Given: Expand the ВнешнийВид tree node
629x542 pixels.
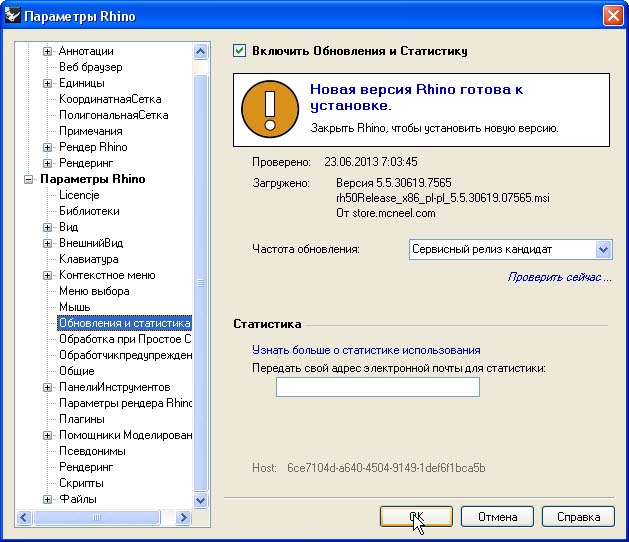Looking at the screenshot, I should 47,244.
